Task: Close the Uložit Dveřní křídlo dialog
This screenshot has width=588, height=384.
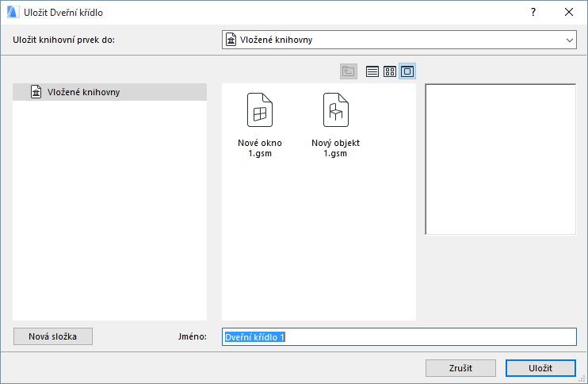Action: (569, 13)
